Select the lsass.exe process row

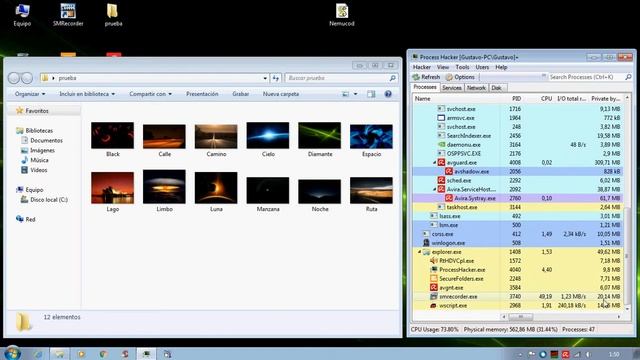click(x=518, y=216)
